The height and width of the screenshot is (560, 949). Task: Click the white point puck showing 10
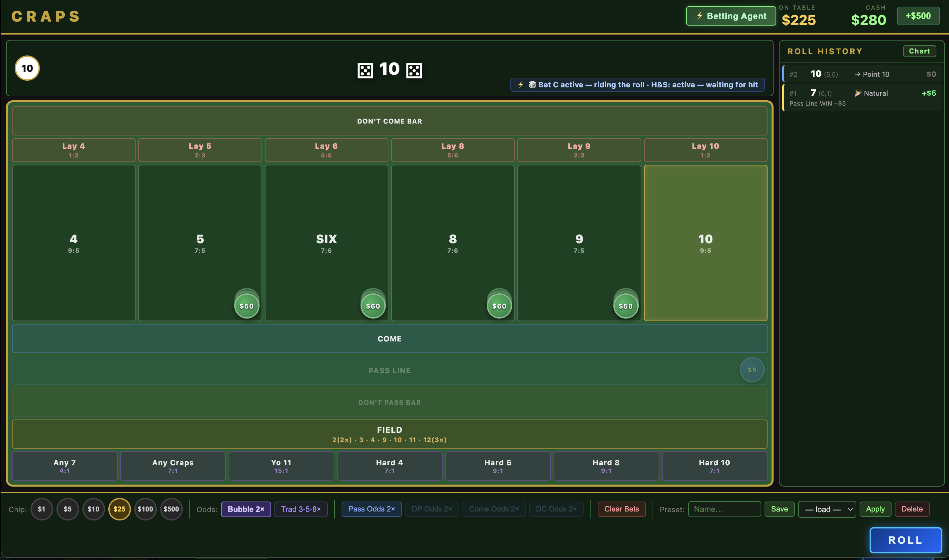27,68
